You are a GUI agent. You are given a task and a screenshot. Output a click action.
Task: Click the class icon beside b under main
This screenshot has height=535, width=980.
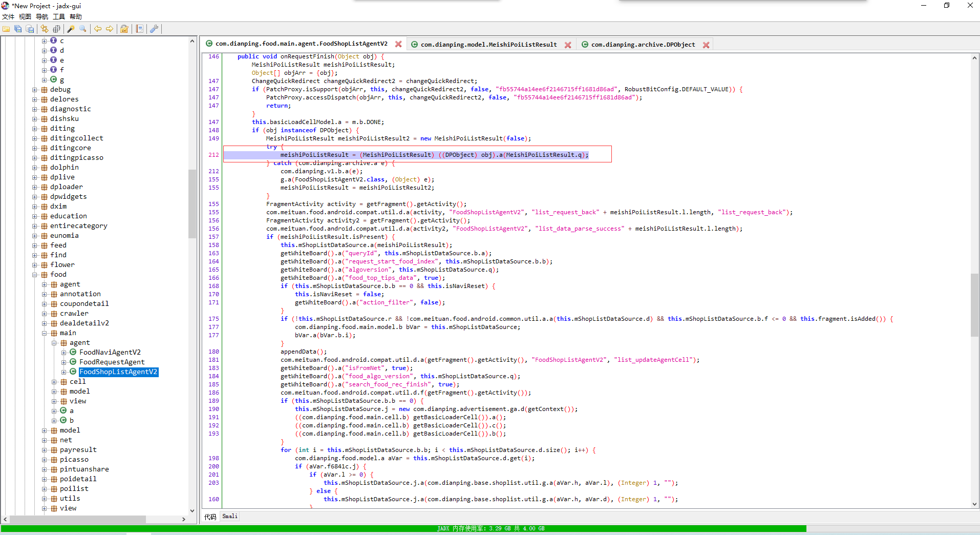point(63,420)
